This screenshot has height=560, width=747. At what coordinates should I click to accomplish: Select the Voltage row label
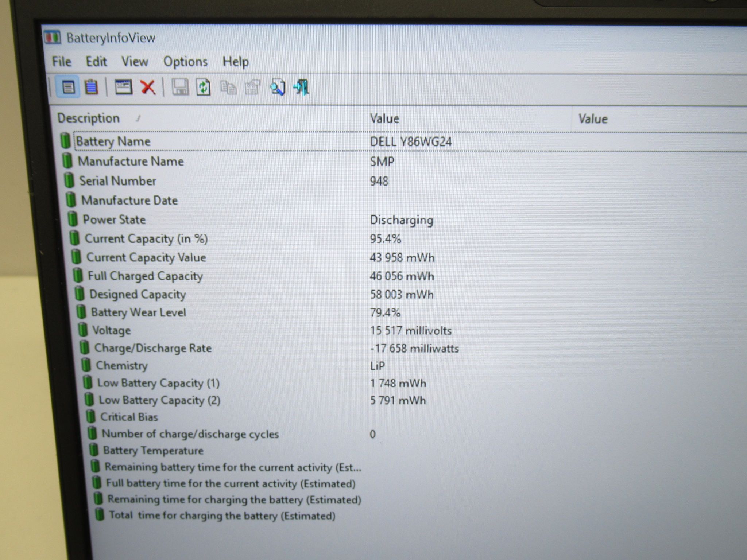coord(111,330)
